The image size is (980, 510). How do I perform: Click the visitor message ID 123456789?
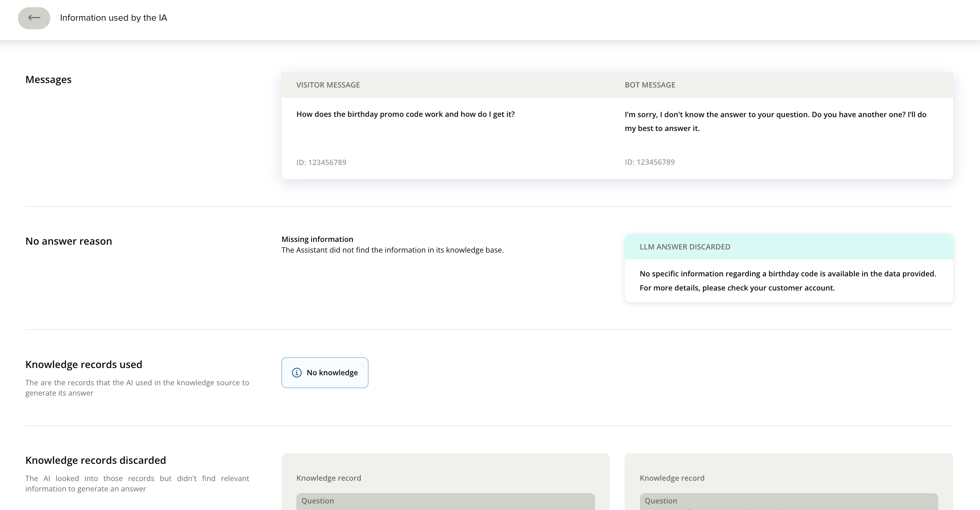[x=321, y=162]
